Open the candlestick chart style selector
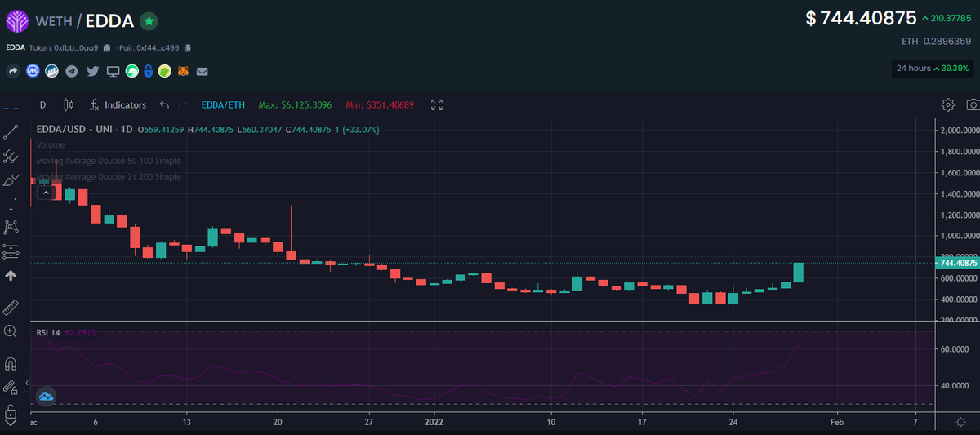980x435 pixels. coord(68,104)
